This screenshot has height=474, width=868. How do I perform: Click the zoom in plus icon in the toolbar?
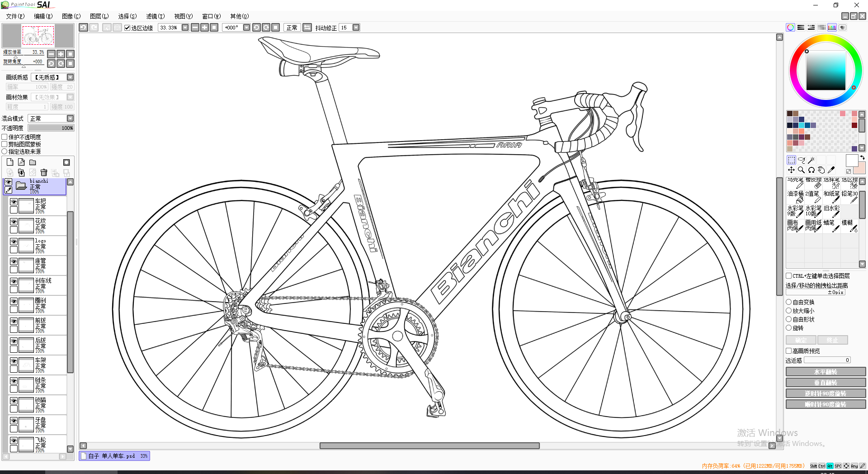pos(205,28)
